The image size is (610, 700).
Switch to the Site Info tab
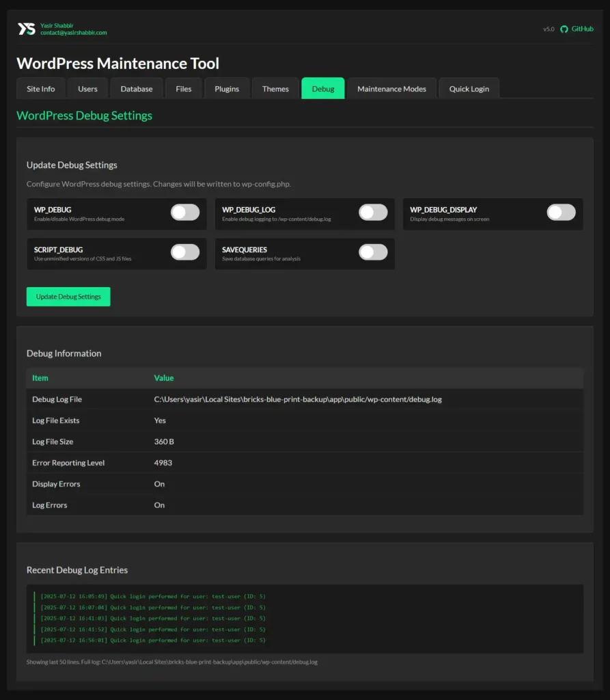(x=40, y=88)
